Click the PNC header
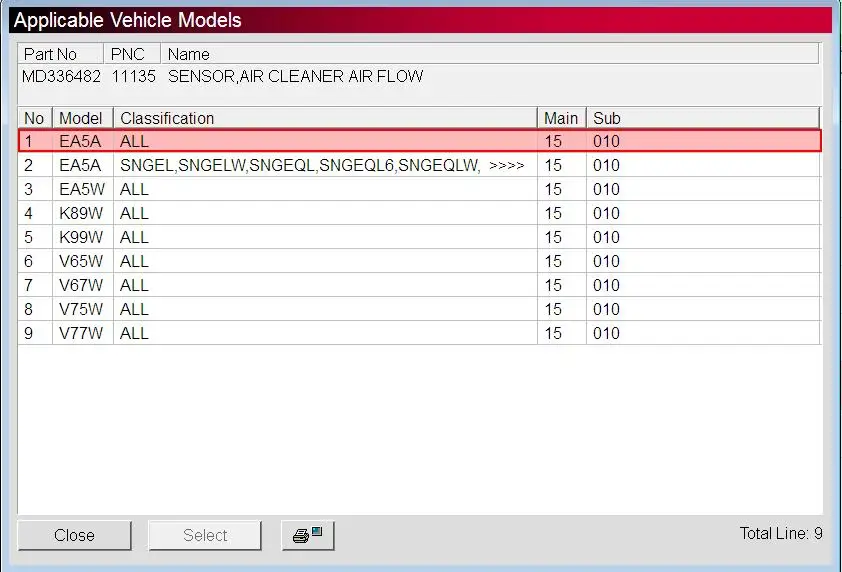Image resolution: width=842 pixels, height=572 pixels. [x=132, y=54]
